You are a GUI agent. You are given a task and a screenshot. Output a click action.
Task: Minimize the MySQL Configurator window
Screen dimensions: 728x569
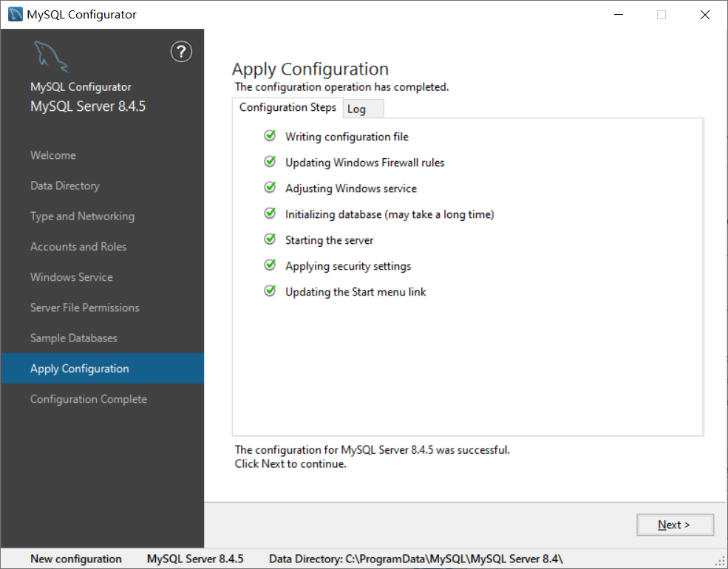(619, 14)
